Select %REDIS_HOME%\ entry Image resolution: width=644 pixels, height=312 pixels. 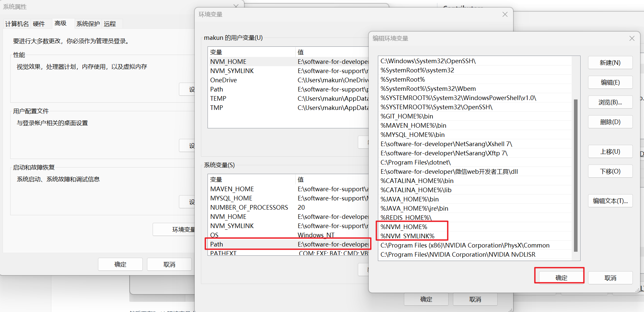(x=475, y=218)
